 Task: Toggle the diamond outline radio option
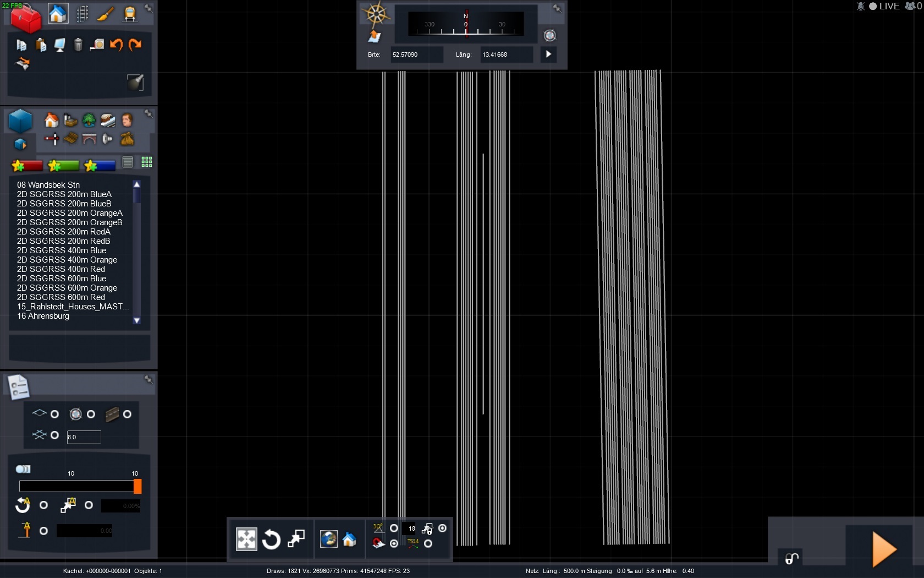pyautogui.click(x=54, y=414)
